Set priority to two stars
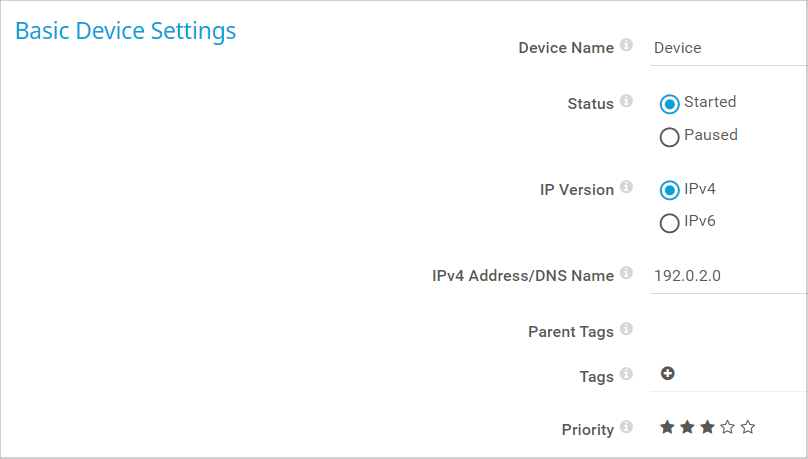Screen dimensions: 808x459 (x=687, y=427)
